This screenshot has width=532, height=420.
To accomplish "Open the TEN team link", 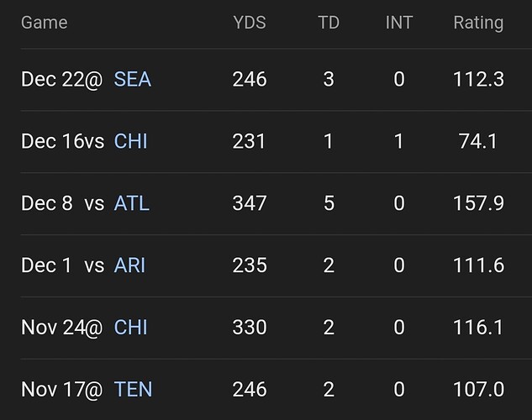I will pos(133,390).
